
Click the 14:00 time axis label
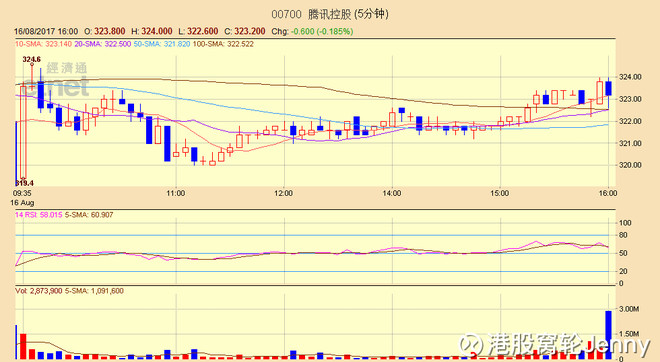(392, 194)
